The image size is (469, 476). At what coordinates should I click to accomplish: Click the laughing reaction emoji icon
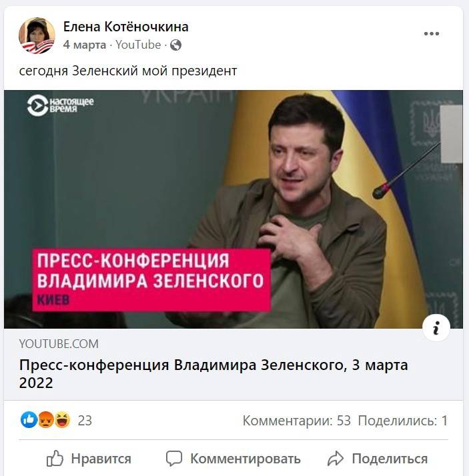click(x=62, y=420)
